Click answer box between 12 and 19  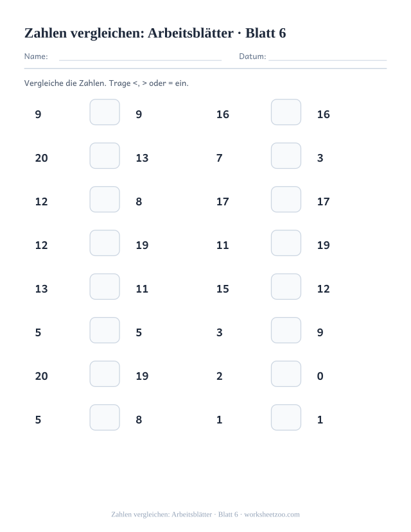105,243
